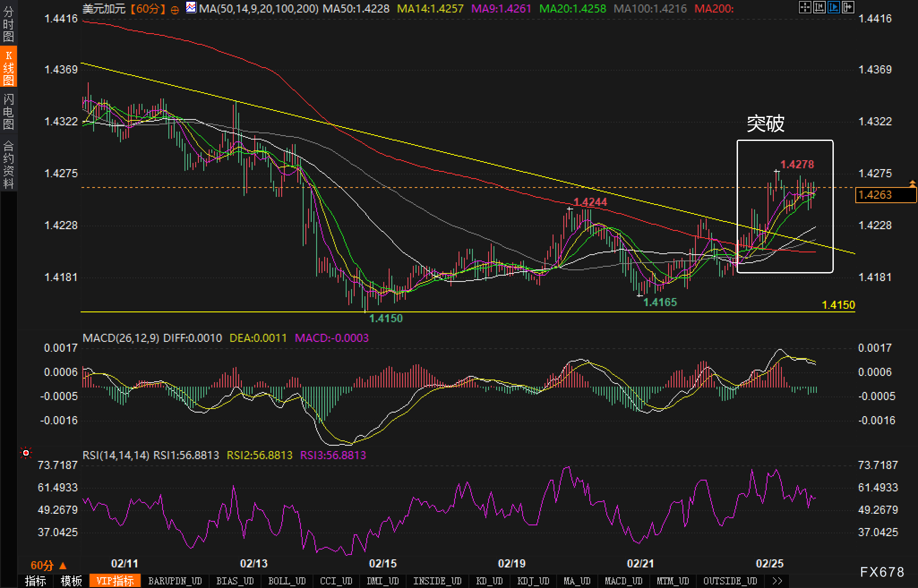The width and height of the screenshot is (918, 588).
Task: Switch to 闪电图 view in sidebar
Action: [x=9, y=111]
